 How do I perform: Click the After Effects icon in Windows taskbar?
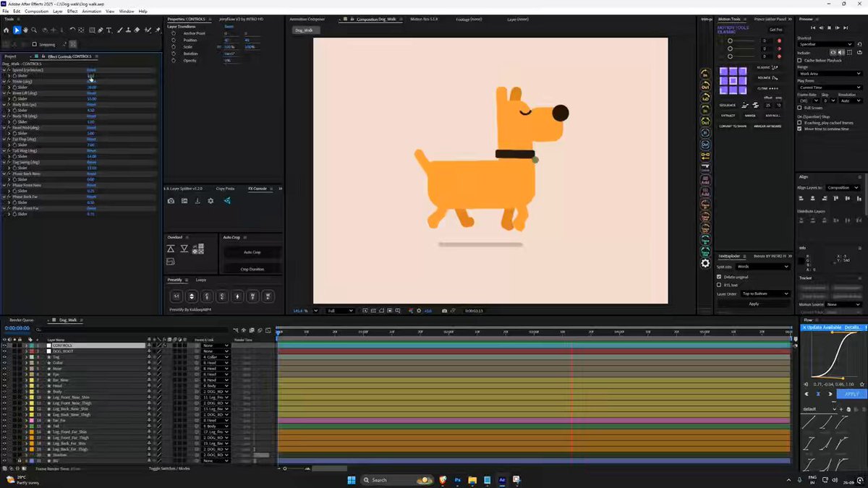[502, 479]
